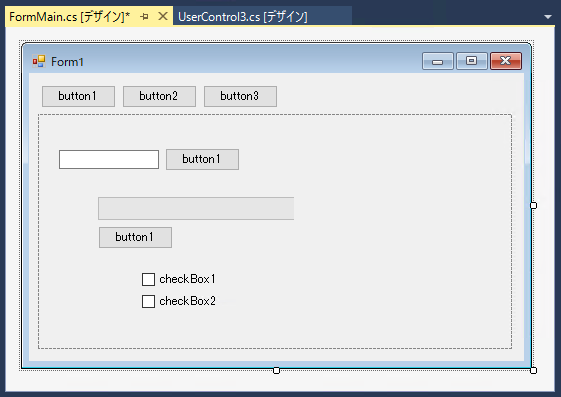Click the bottom-center form resize handle

276,370
